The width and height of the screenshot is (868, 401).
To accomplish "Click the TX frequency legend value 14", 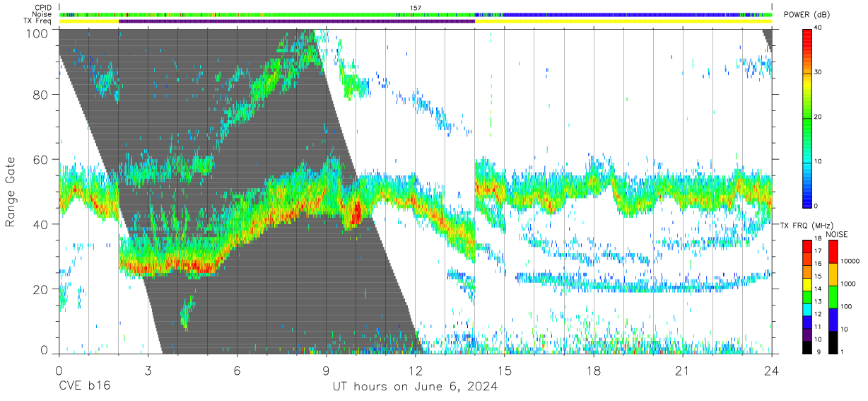I will pyautogui.click(x=817, y=289).
